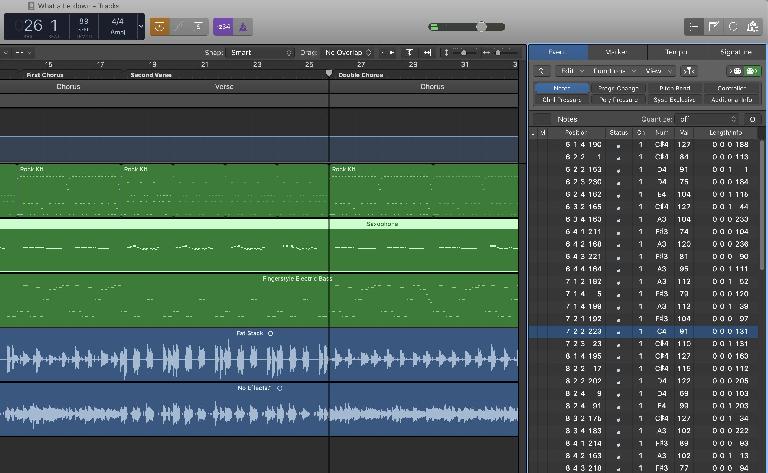The height and width of the screenshot is (473, 768).
Task: Toggle the Count-in 1234 button
Action: 224,27
